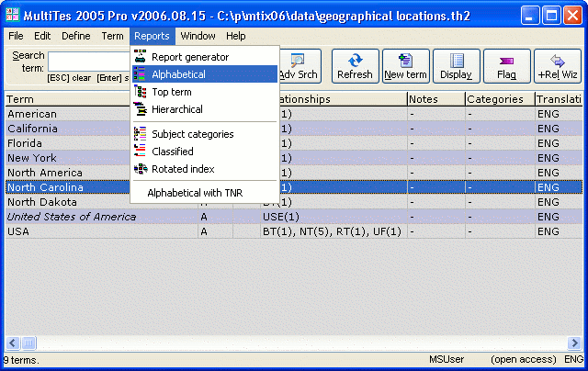Select Top term report entry
Image resolution: width=588 pixels, height=371 pixels.
[x=205, y=92]
